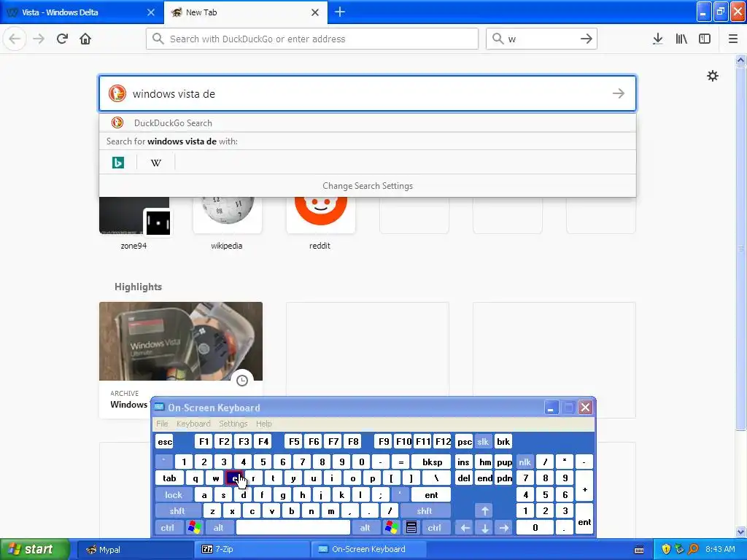Focus the toolbar search box containing w
The width and height of the screenshot is (747, 560).
[x=541, y=39]
